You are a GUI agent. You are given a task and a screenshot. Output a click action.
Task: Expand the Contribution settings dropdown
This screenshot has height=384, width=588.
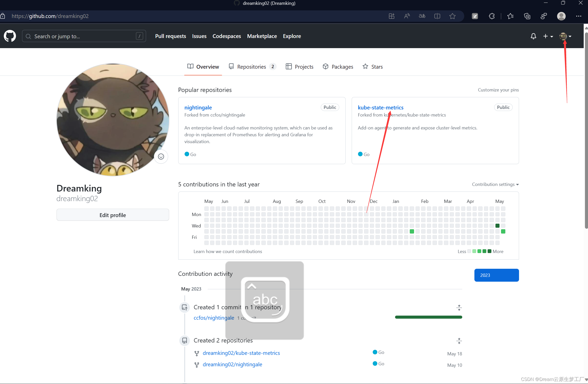pyautogui.click(x=495, y=184)
